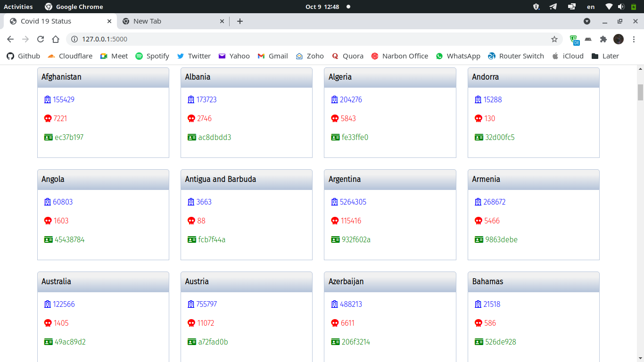Viewport: 644px width, 362px height.
Task: Click Austria case count 755797
Action: click(207, 304)
